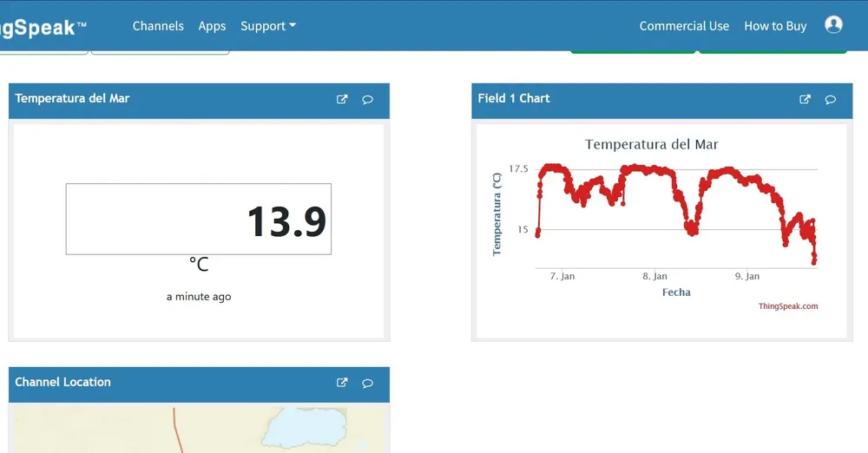Image resolution: width=868 pixels, height=453 pixels.
Task: Open the Apps menu
Action: [212, 26]
